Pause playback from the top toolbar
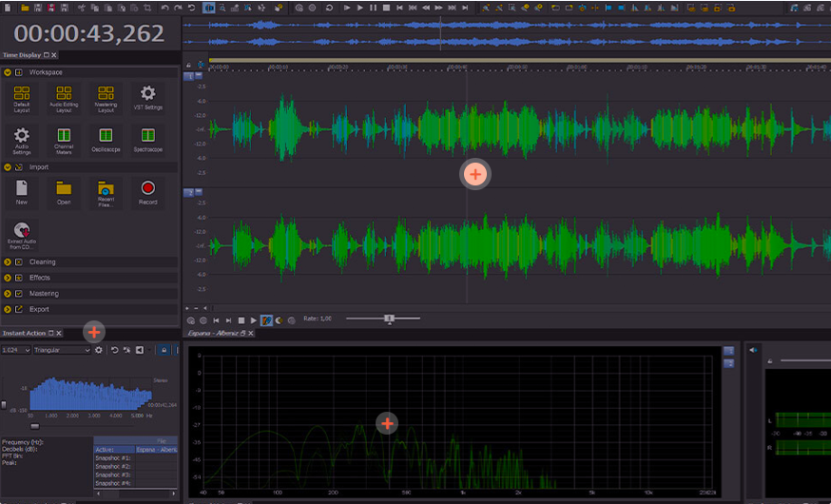Viewport: 831px width, 504px height. 373,8
